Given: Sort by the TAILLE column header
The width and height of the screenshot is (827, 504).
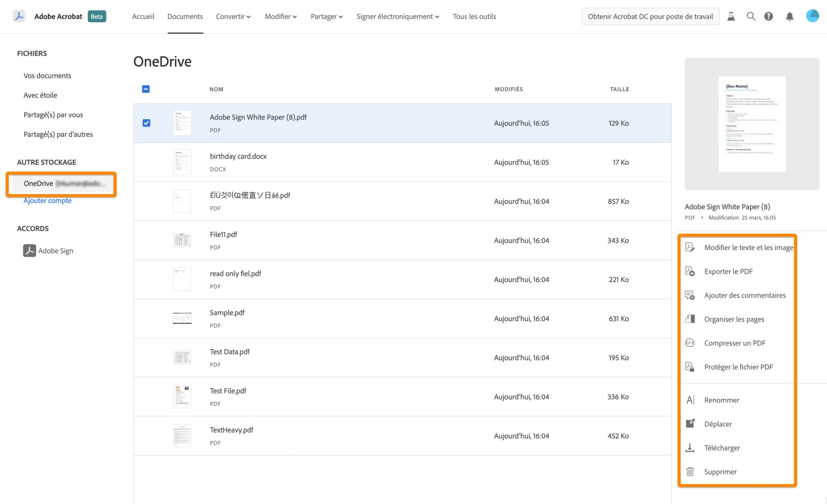Looking at the screenshot, I should click(x=619, y=89).
